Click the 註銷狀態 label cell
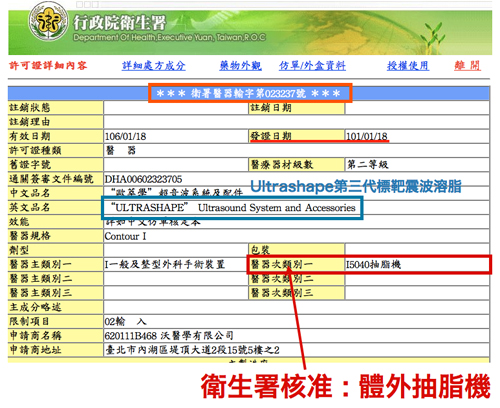The width and height of the screenshot is (500, 408). [56, 108]
